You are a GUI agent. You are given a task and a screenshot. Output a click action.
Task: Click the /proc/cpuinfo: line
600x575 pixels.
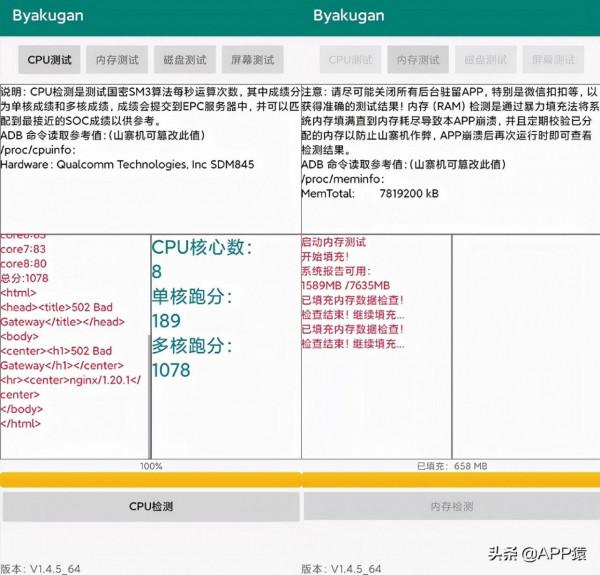click(38, 150)
